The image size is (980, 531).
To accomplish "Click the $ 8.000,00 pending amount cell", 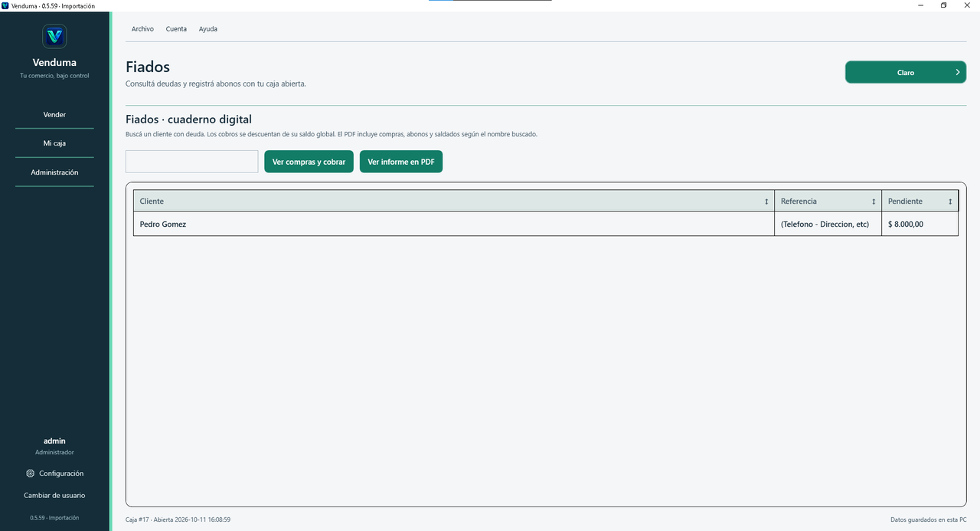I will pyautogui.click(x=920, y=224).
